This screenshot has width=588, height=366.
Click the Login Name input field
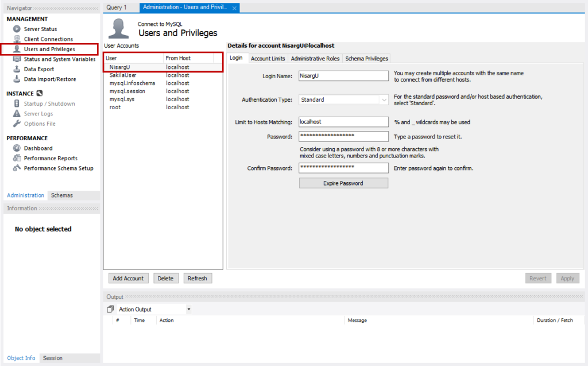pos(343,76)
